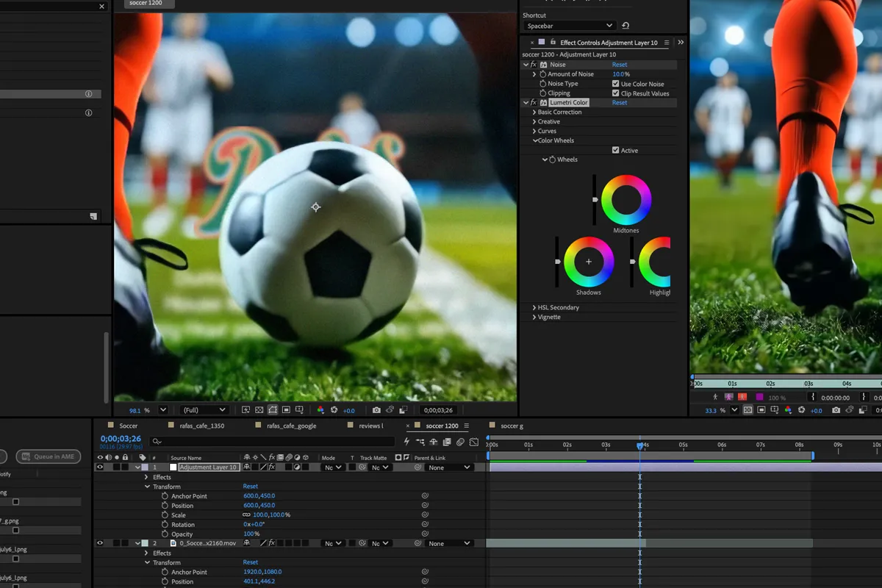The image size is (882, 588).
Task: Click Effect Controls panel menu hamburger icon
Action: click(x=667, y=43)
